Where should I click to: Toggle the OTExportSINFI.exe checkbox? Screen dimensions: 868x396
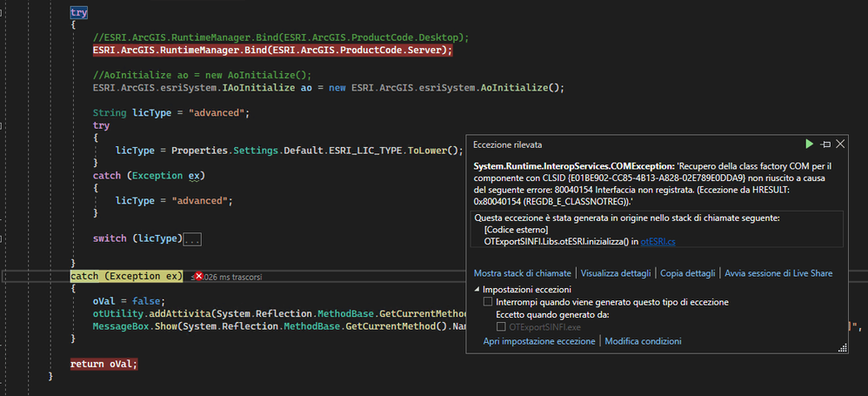pos(501,326)
